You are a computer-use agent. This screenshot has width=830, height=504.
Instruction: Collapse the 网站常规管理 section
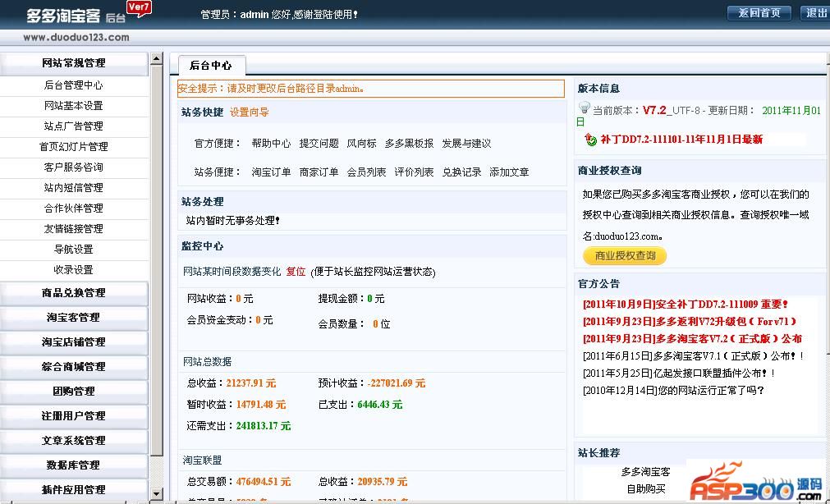tap(74, 63)
